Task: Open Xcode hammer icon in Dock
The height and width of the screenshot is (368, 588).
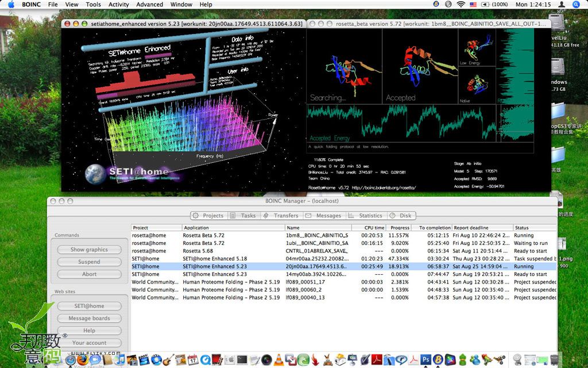Action: point(389,360)
